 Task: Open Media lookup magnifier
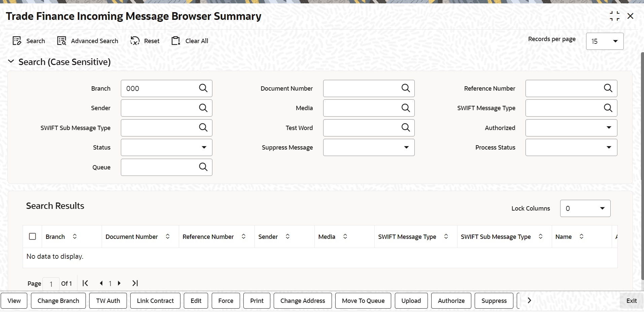coord(406,107)
